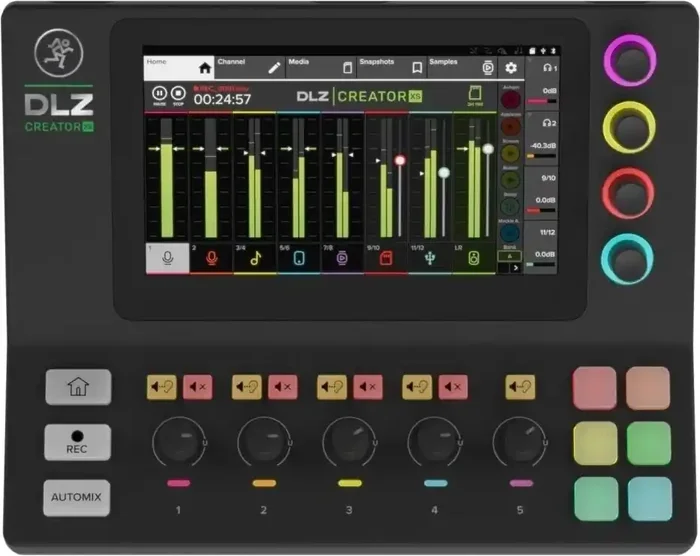Image resolution: width=700 pixels, height=556 pixels.
Task: Push the cyan-ringed encoder knob
Action: [x=627, y=259]
